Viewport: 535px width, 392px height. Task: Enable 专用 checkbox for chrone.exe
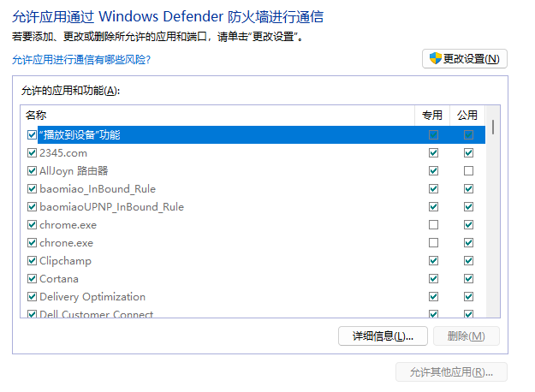point(433,243)
